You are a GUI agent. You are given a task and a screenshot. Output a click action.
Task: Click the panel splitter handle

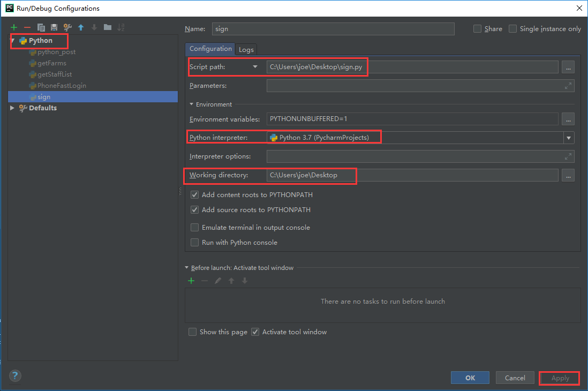point(180,192)
